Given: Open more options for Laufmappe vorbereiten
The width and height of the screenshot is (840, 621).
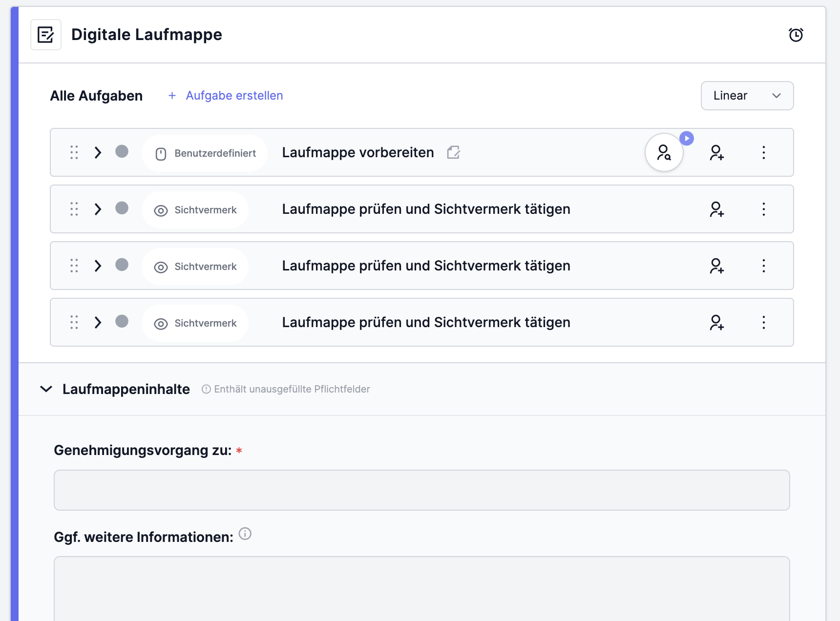Looking at the screenshot, I should 764,152.
